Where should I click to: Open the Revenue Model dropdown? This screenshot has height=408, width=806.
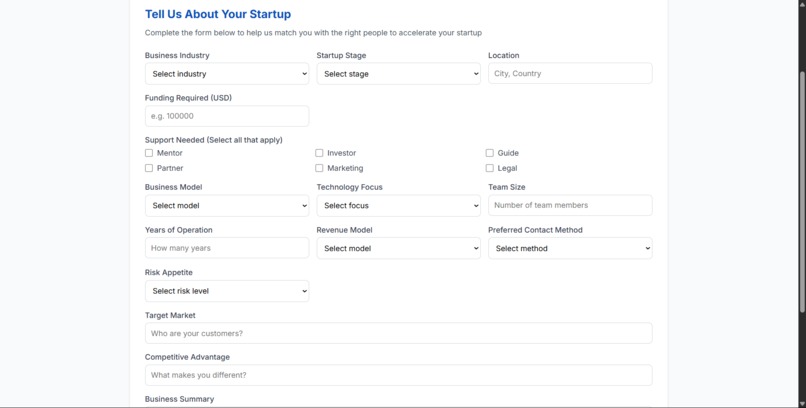[x=398, y=248]
